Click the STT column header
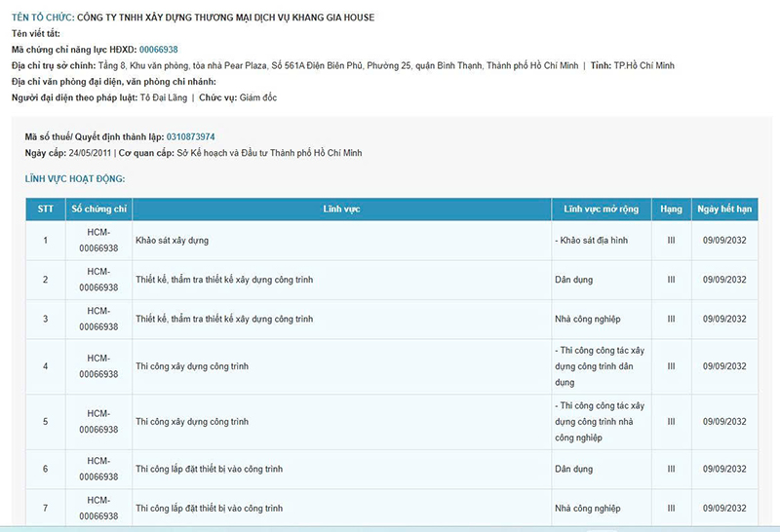 (x=45, y=209)
